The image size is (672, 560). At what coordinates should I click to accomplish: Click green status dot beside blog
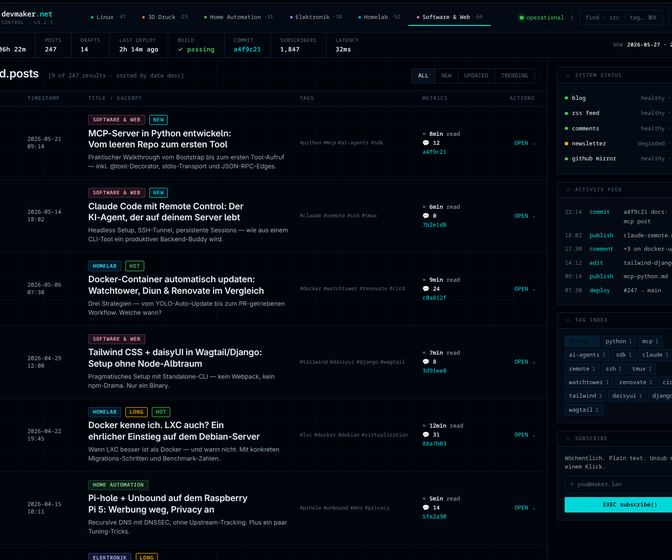[x=567, y=98]
